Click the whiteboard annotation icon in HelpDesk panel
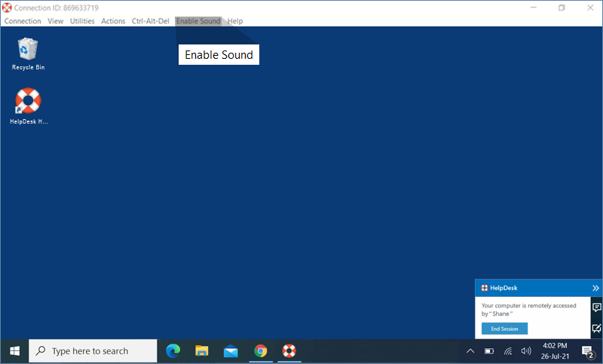This screenshot has height=364, width=603. [596, 329]
